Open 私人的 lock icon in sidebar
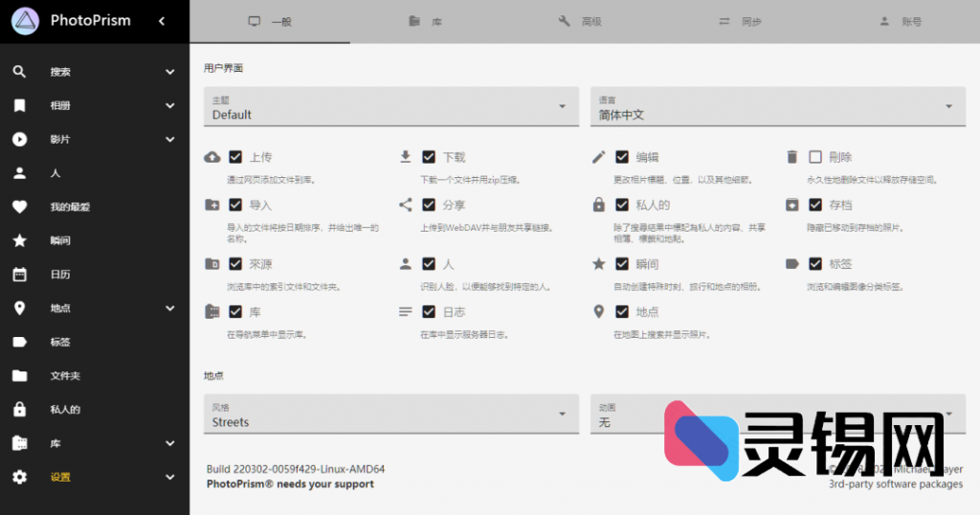Viewport: 980px width, 515px height. pos(19,410)
